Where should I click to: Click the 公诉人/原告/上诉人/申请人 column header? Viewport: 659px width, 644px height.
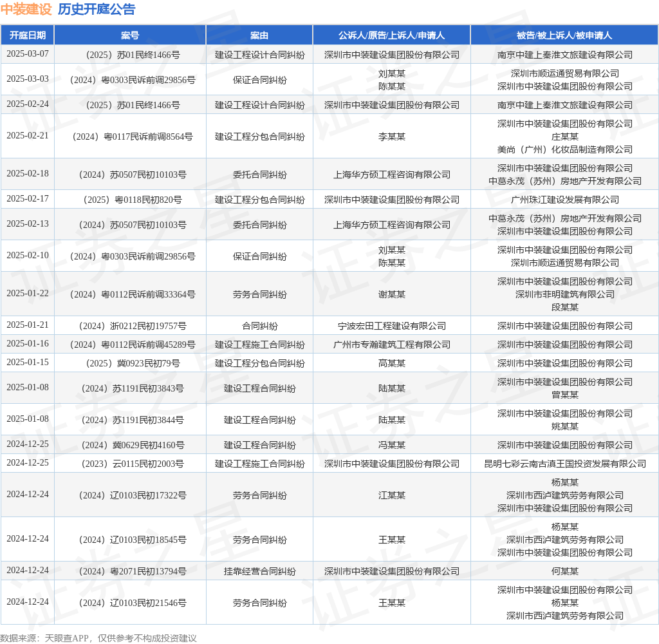point(392,35)
